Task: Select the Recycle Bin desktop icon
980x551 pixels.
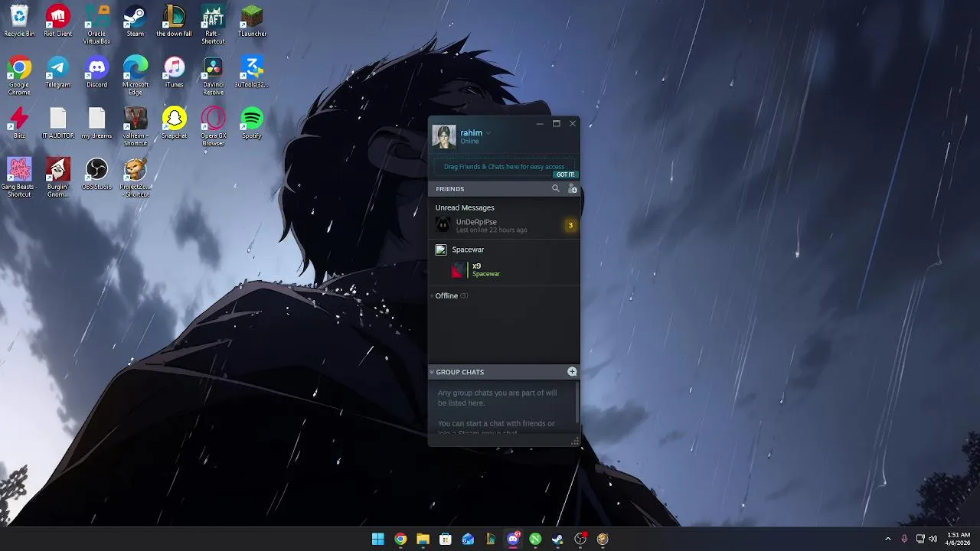Action: coord(19,21)
